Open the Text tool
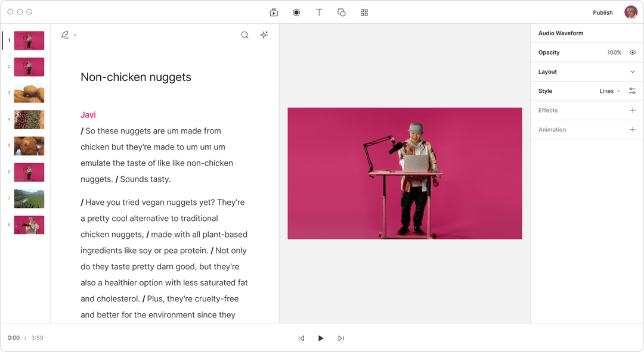 tap(319, 12)
